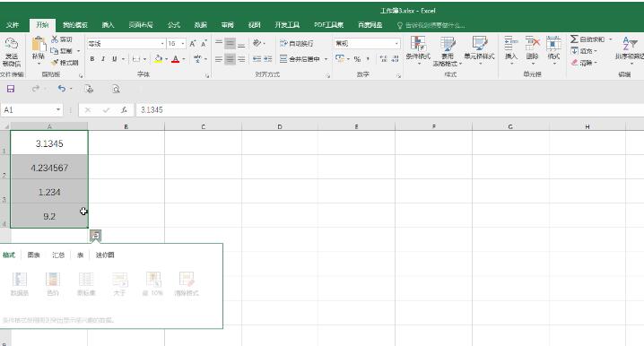This screenshot has height=346, width=644.
Task: Click the Increase Font Size icon
Action: pos(193,44)
